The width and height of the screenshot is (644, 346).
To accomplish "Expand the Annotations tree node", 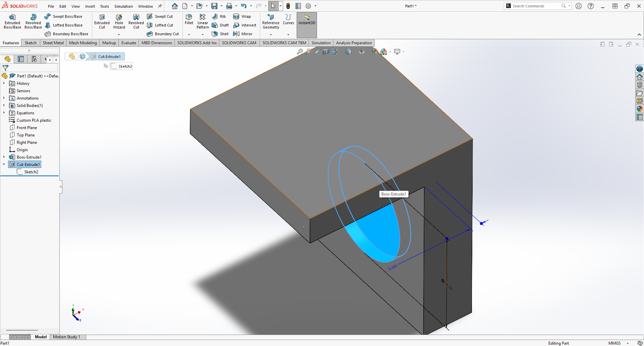I will (4, 98).
